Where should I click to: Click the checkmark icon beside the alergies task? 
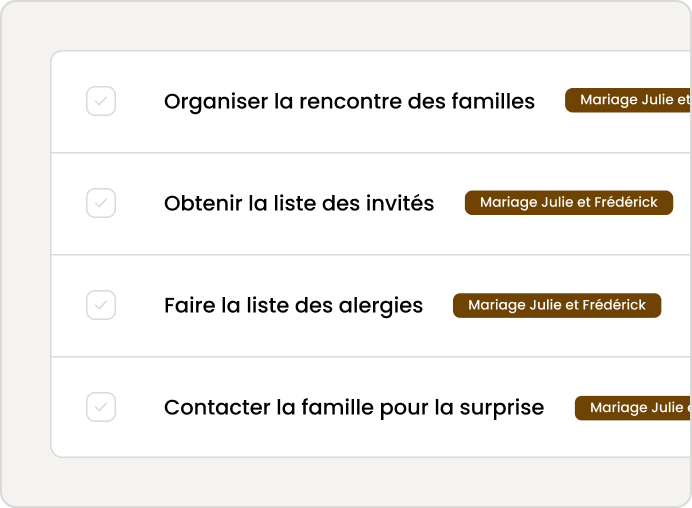point(101,305)
